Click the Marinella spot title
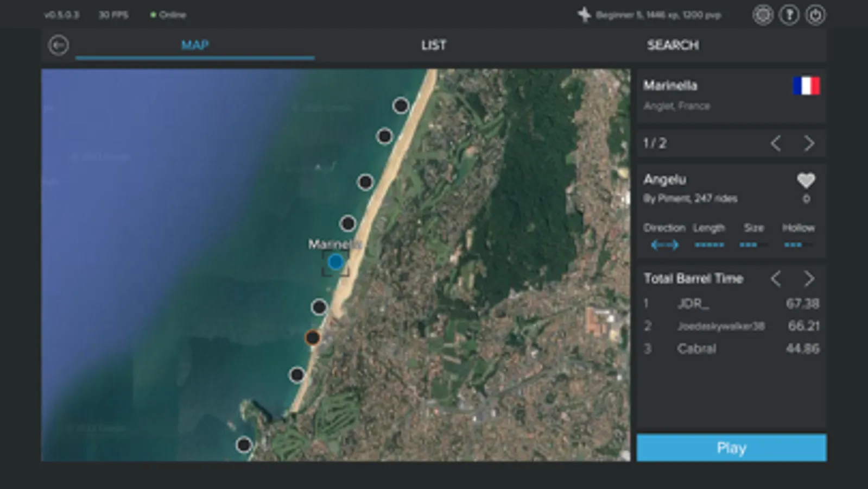Viewport: 868px width, 489px height. tap(670, 85)
